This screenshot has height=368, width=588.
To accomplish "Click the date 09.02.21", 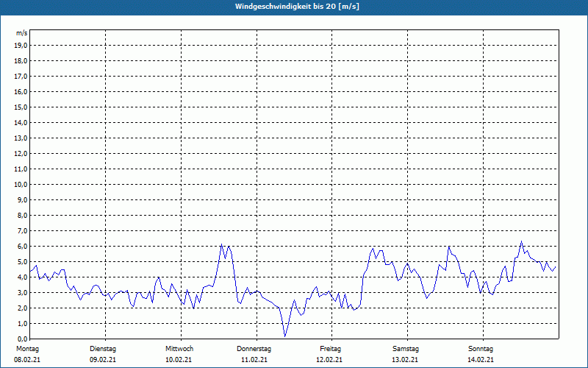I will pyautogui.click(x=103, y=360).
